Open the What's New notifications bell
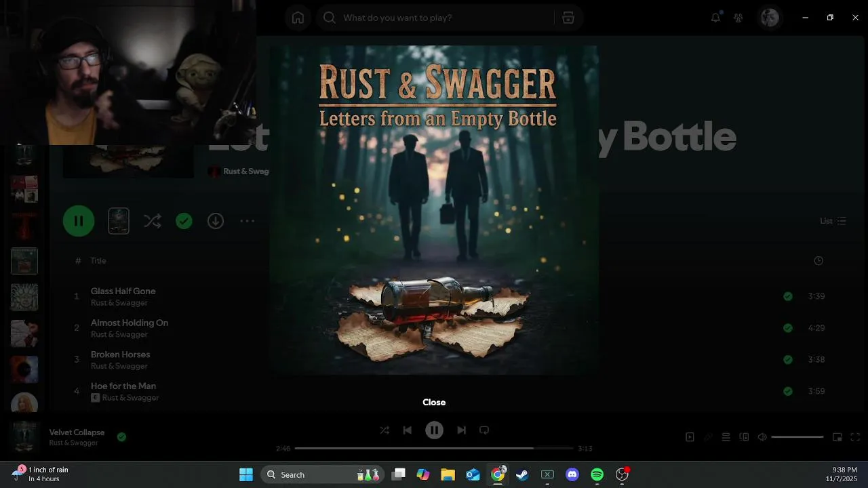 pos(715,18)
